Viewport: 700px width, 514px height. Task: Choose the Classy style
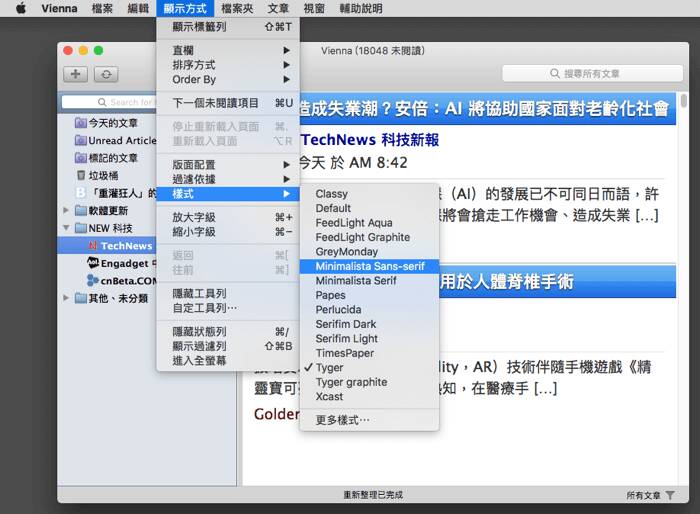click(x=370, y=194)
